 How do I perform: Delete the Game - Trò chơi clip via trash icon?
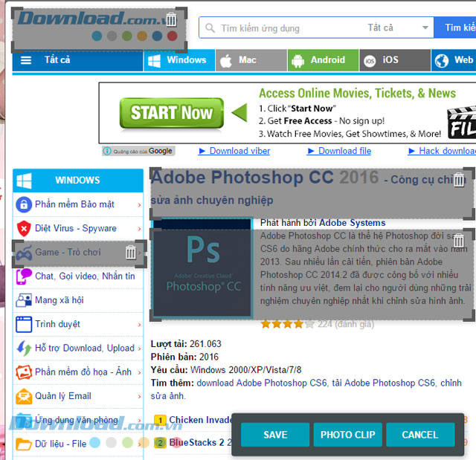[131, 252]
